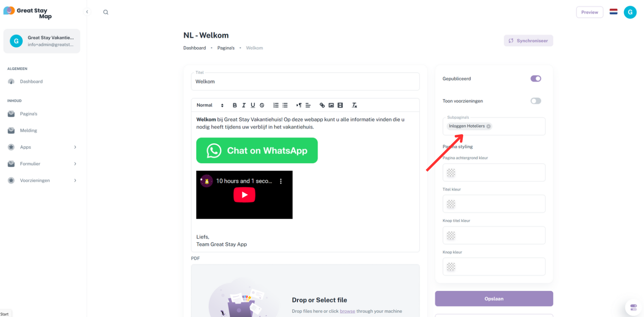Open the search magnifier icon

(x=106, y=12)
